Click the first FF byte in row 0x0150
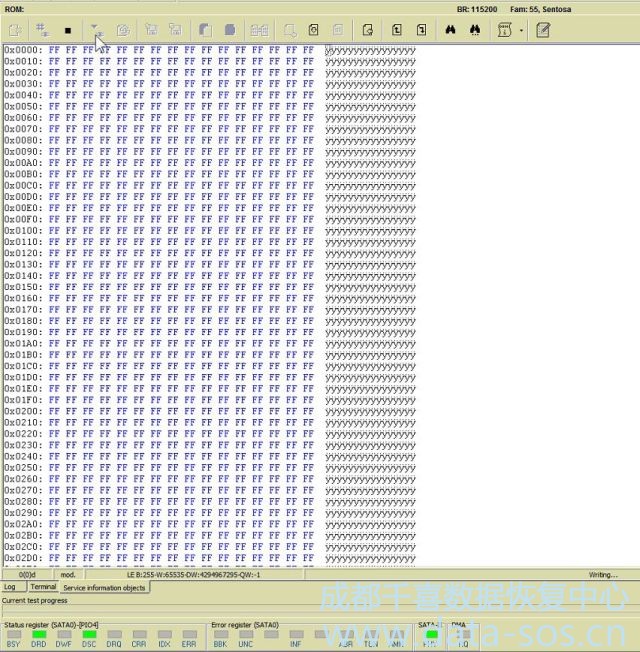The height and width of the screenshot is (652, 640). 54,287
